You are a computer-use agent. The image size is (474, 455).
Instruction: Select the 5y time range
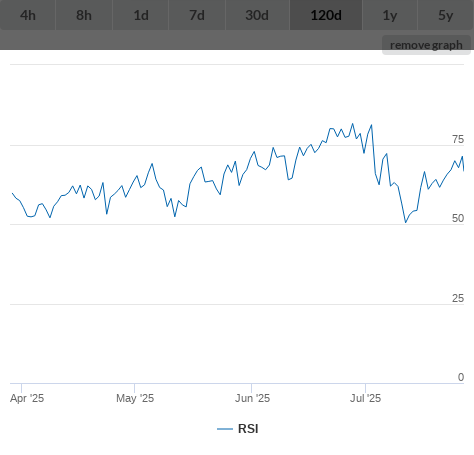[x=446, y=15]
